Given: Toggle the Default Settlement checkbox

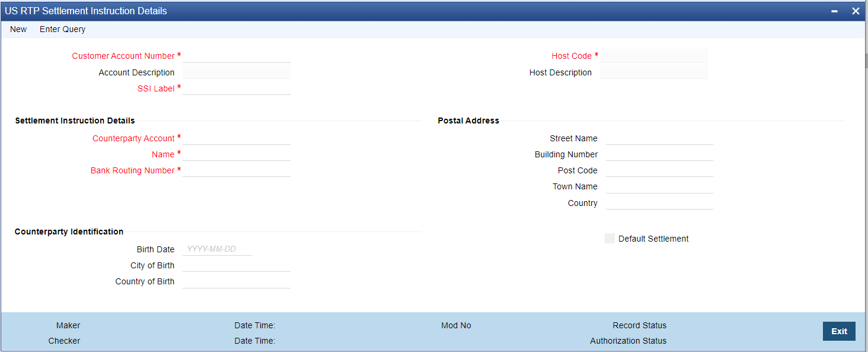Looking at the screenshot, I should 609,238.
